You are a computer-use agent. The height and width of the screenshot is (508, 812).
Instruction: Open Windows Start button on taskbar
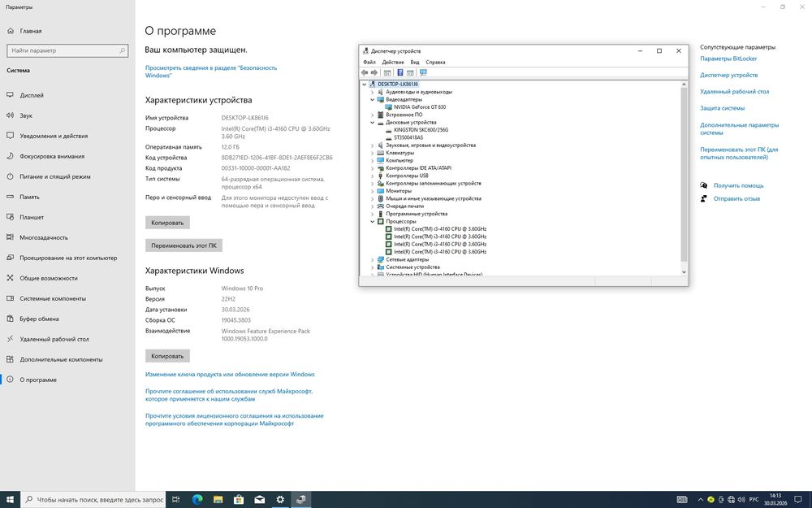(x=10, y=500)
